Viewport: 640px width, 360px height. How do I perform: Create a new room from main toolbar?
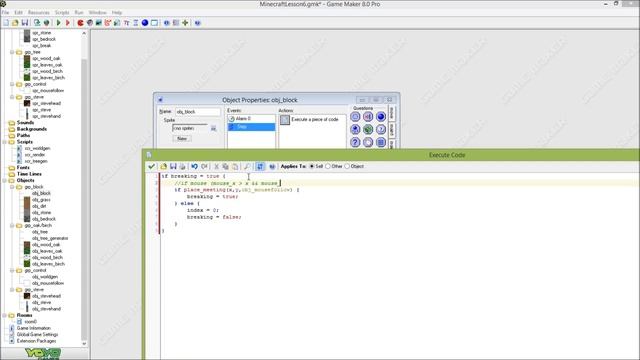click(154, 23)
